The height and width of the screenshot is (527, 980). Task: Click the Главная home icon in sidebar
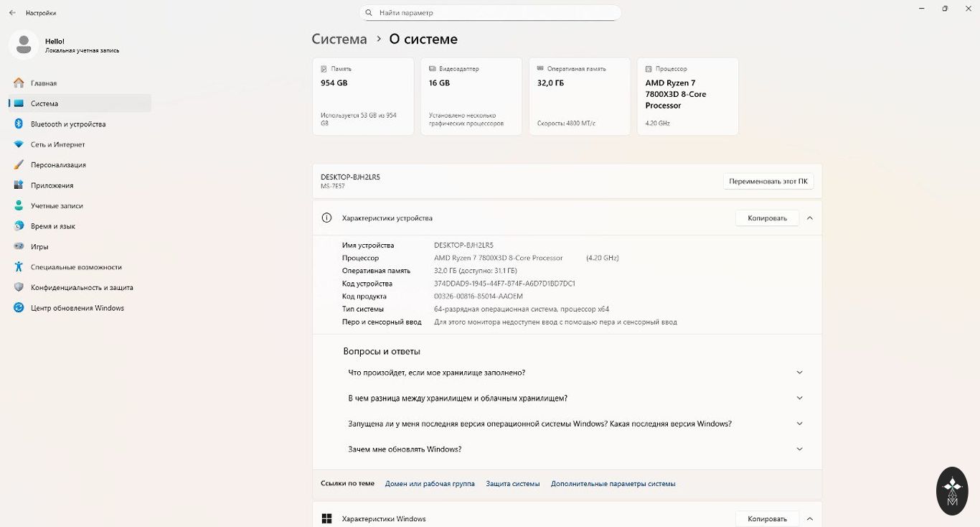tap(19, 83)
